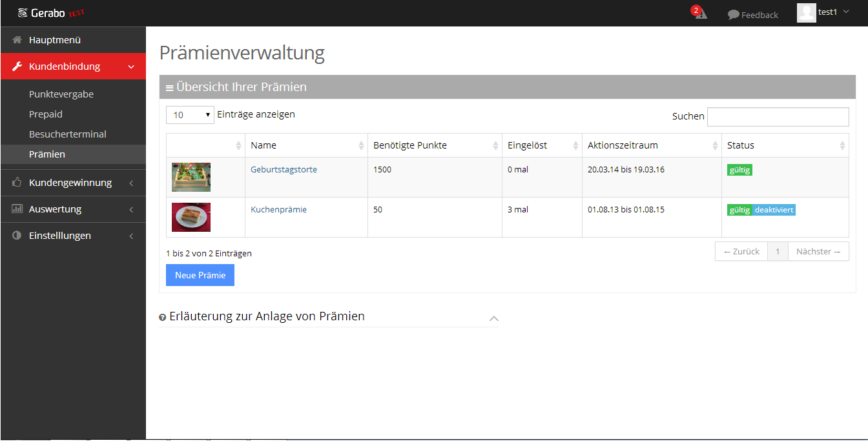This screenshot has width=868, height=441.
Task: Click the 50 points cell
Action: (435, 218)
